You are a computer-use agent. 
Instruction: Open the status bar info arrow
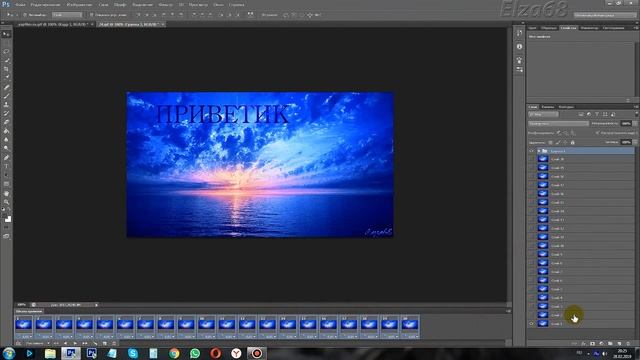click(96, 305)
